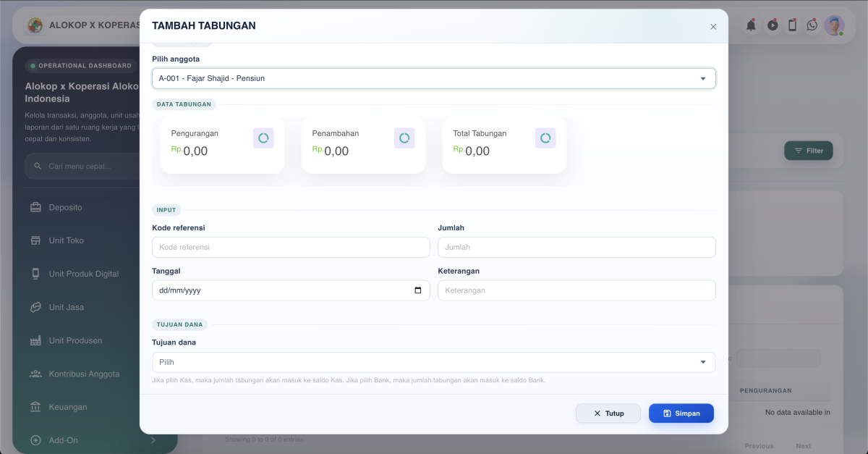The height and width of the screenshot is (454, 868).
Task: Open the video play icon in header
Action: point(773,25)
